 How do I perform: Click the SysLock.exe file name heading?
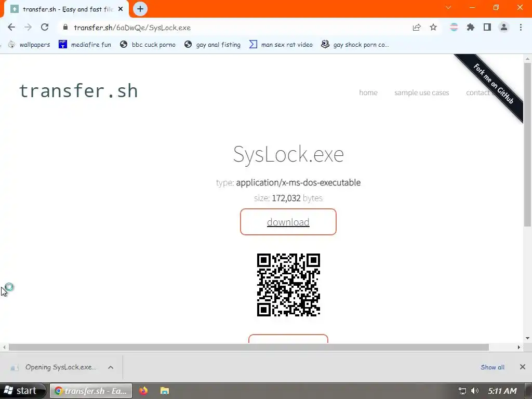click(288, 154)
